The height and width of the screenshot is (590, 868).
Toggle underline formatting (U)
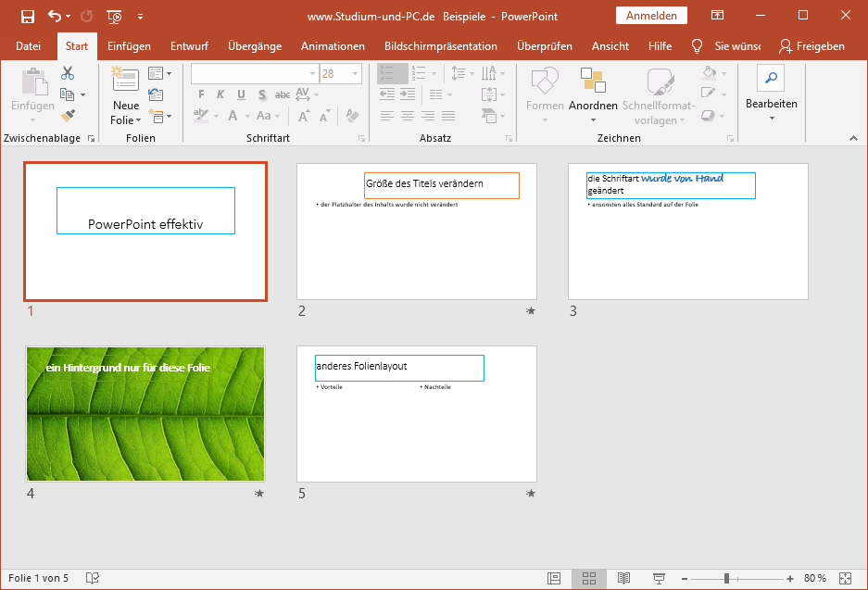coord(241,94)
